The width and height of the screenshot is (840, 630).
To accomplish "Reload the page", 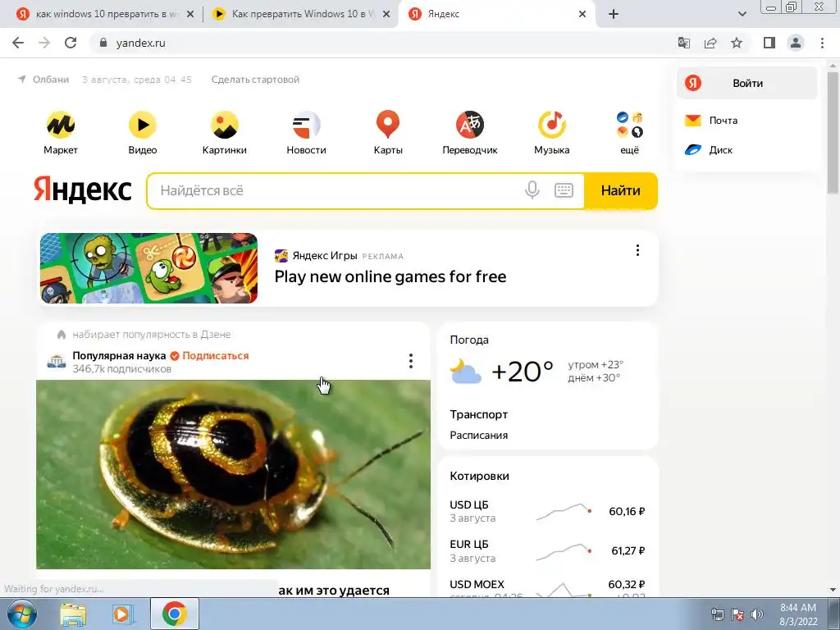I will click(x=71, y=43).
